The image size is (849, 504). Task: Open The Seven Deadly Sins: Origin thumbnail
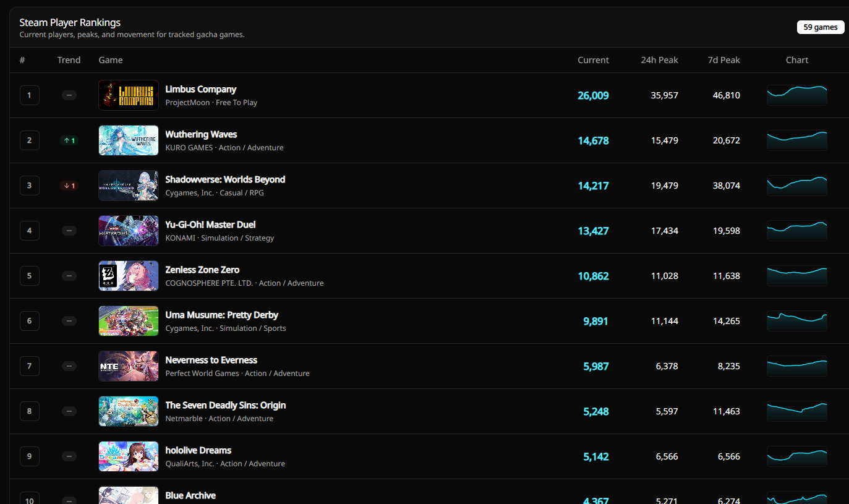[129, 411]
